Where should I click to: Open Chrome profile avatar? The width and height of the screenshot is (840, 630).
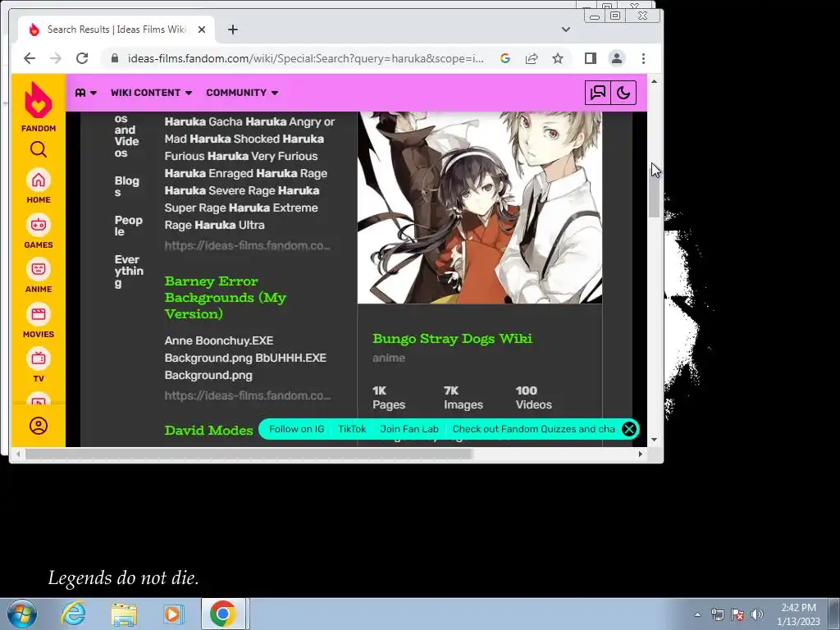(x=617, y=58)
